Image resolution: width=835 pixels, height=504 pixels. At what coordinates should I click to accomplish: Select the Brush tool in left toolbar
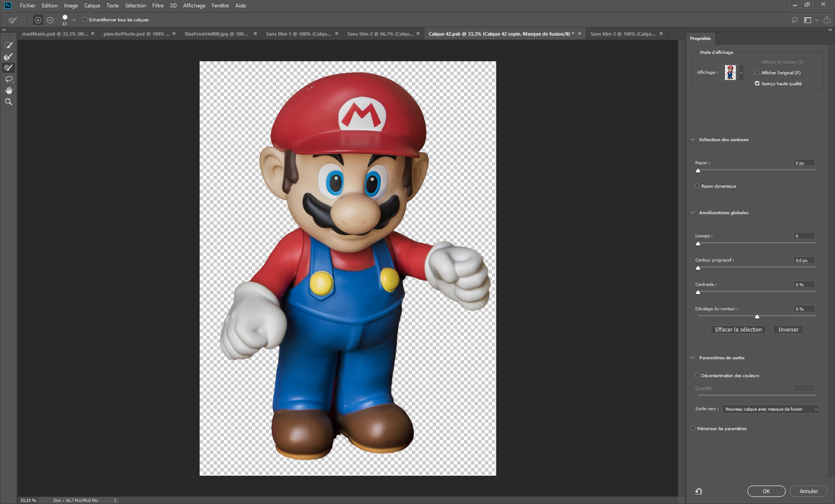[x=8, y=68]
